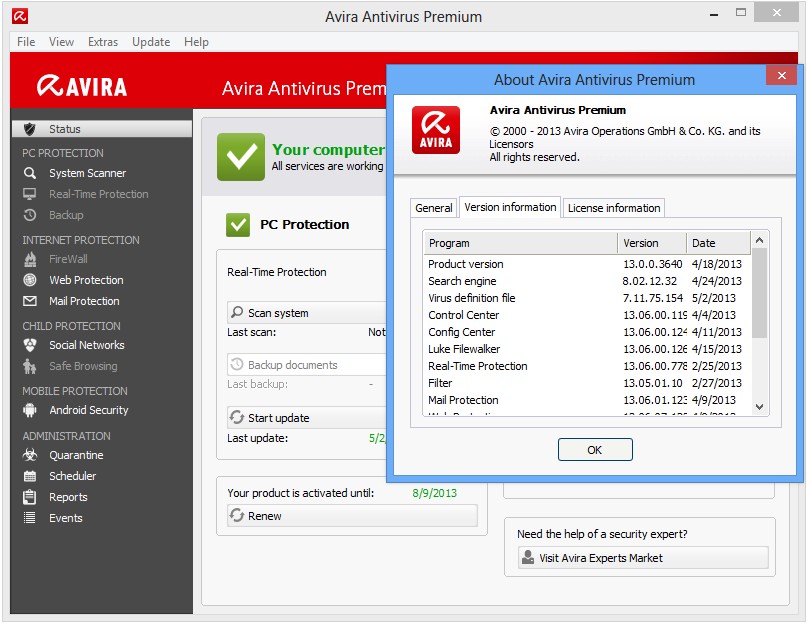This screenshot has width=809, height=623.
Task: Close the About Avira dialog
Action: [x=782, y=75]
